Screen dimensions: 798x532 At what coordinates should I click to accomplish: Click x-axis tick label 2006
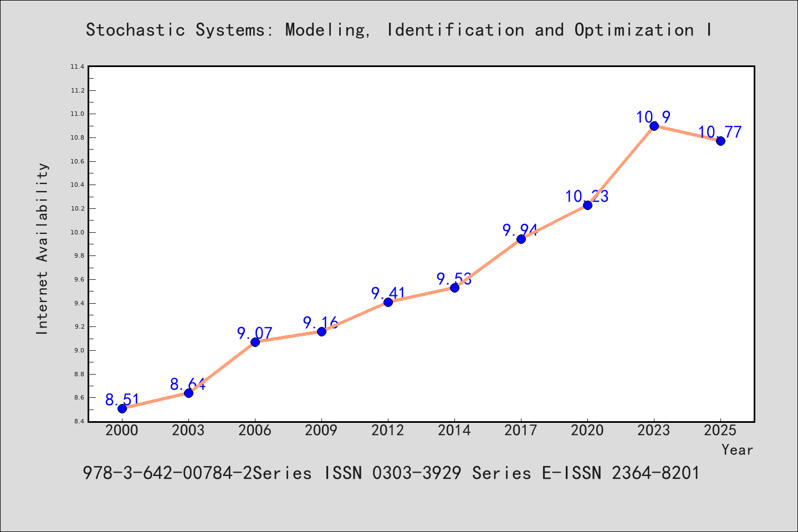255,431
